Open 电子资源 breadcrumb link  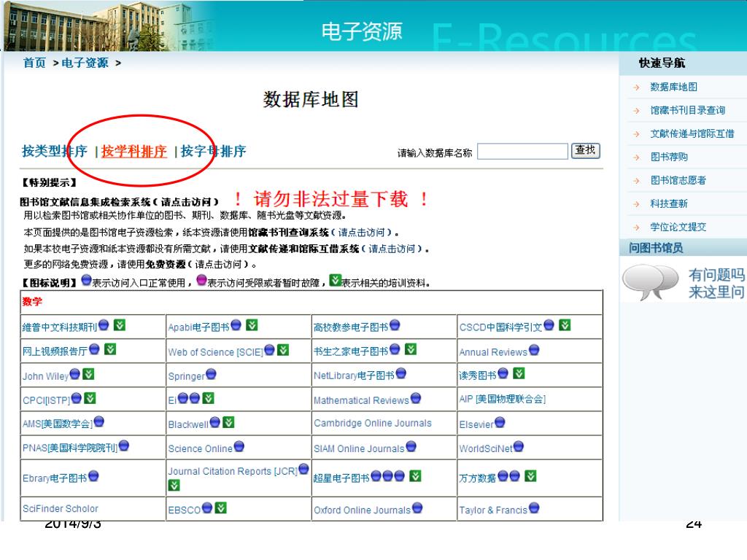(x=85, y=63)
